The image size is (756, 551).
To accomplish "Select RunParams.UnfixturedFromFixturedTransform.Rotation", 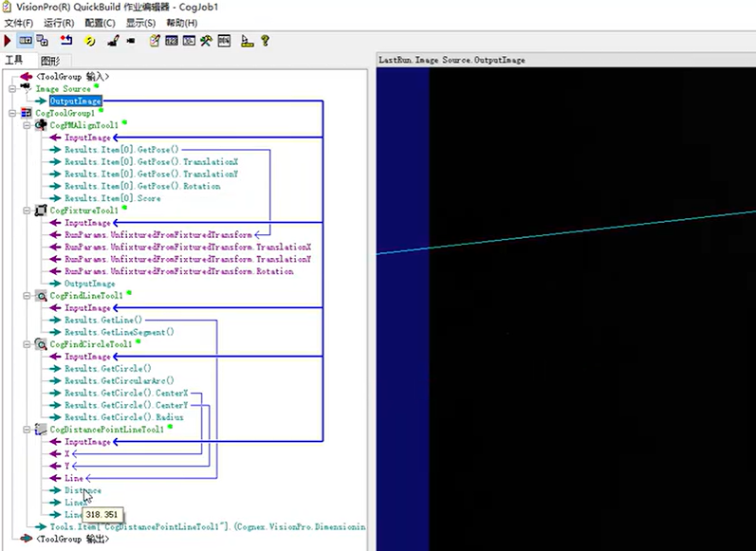I will [179, 271].
